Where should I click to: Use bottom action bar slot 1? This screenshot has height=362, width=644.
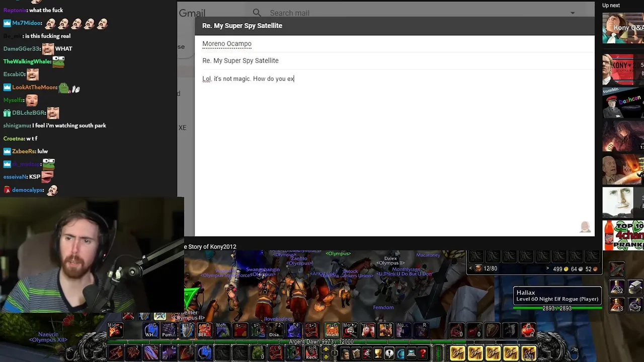click(115, 353)
